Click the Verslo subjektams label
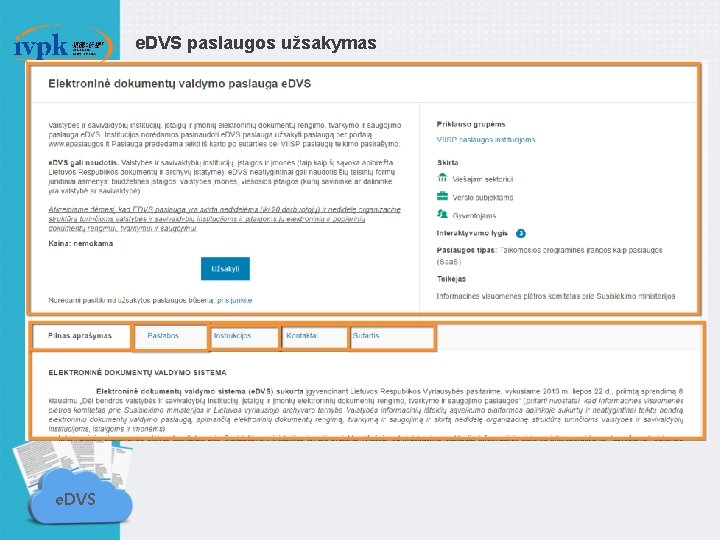 (483, 198)
